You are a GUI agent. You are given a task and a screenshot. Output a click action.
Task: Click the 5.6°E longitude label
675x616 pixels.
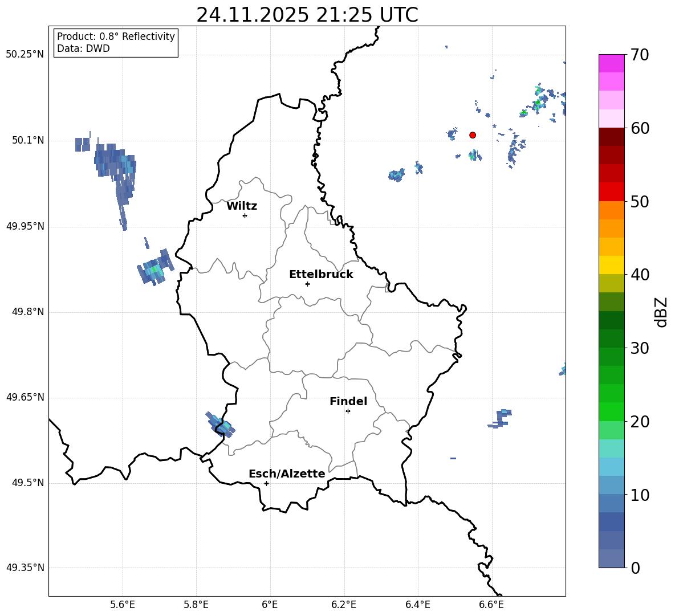point(123,605)
